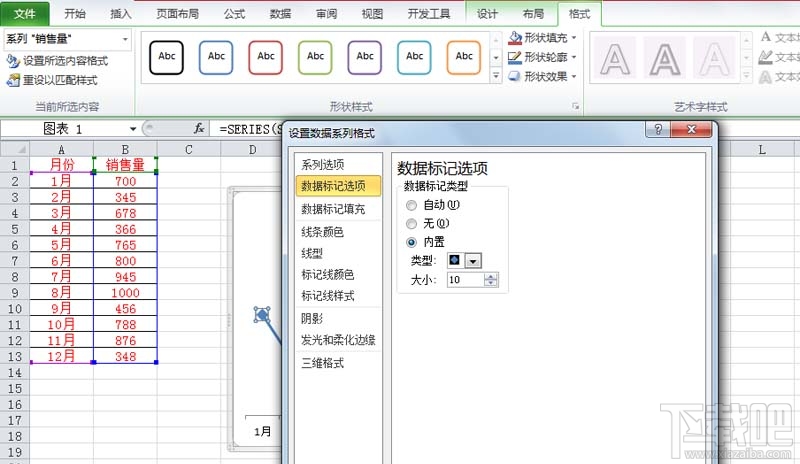Click the 形状效果 icon

click(x=515, y=77)
